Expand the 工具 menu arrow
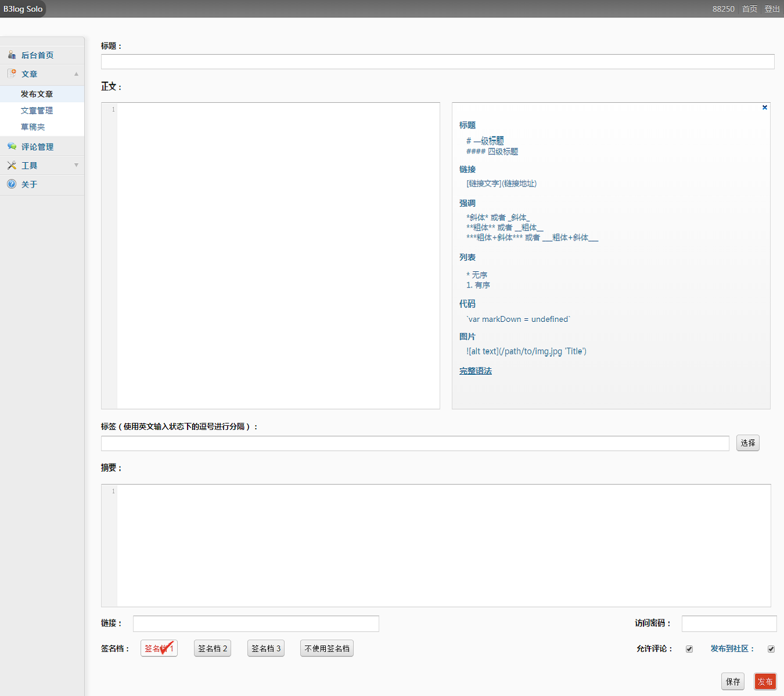Image resolution: width=784 pixels, height=696 pixels. [76, 166]
